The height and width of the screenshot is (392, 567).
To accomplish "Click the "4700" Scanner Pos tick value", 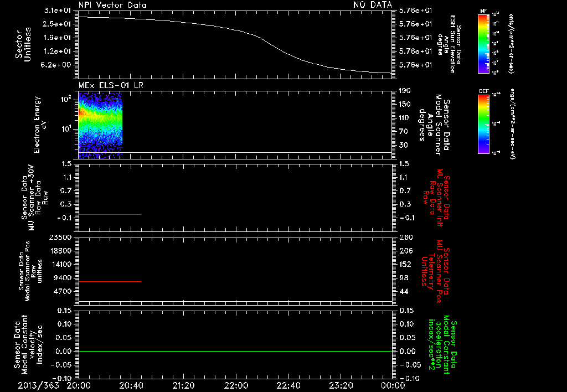I will point(62,291).
